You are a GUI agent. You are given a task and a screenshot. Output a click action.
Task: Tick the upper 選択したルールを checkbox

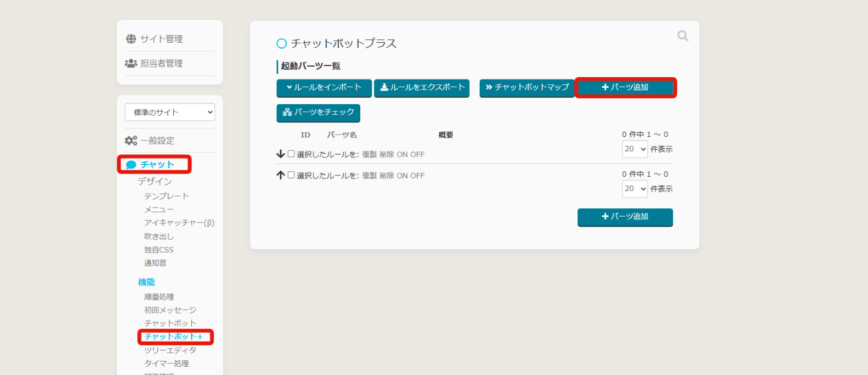pyautogui.click(x=291, y=154)
